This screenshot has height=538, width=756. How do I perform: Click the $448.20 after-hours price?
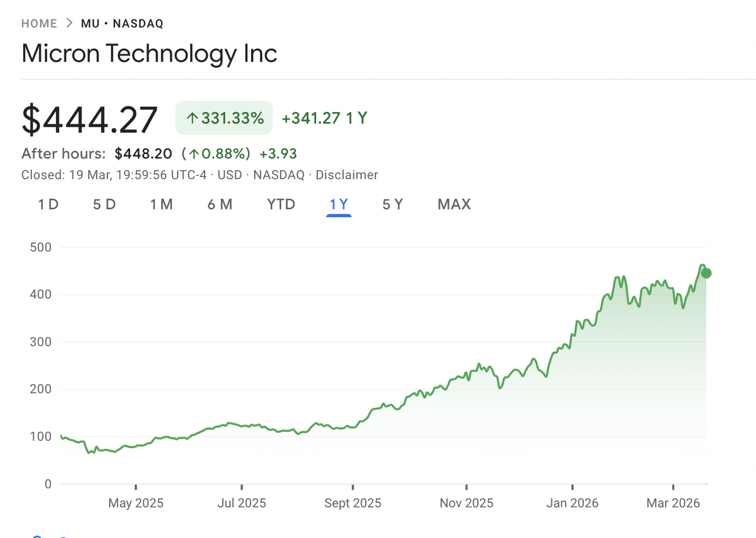click(144, 154)
